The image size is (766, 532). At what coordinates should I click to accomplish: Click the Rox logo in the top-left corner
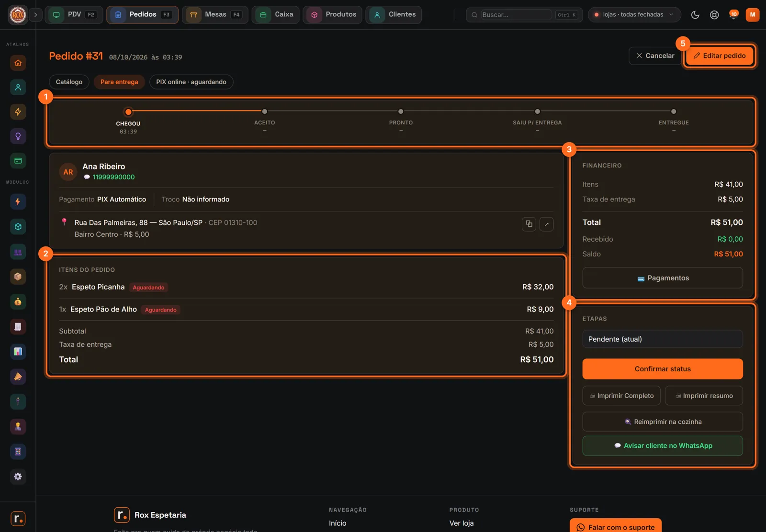pos(18,15)
